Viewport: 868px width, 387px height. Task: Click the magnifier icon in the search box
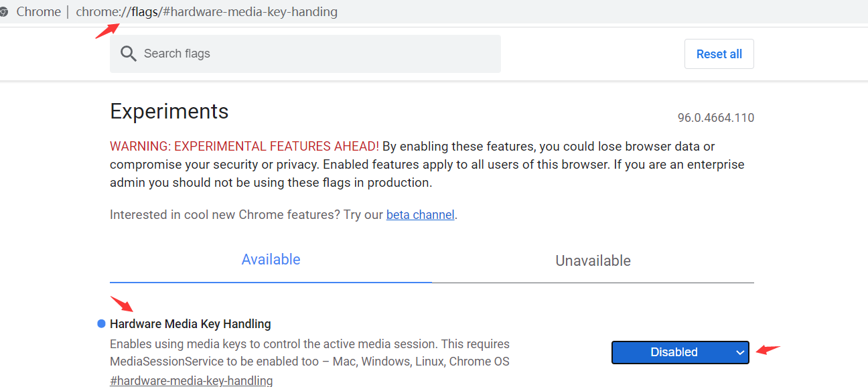[x=128, y=54]
